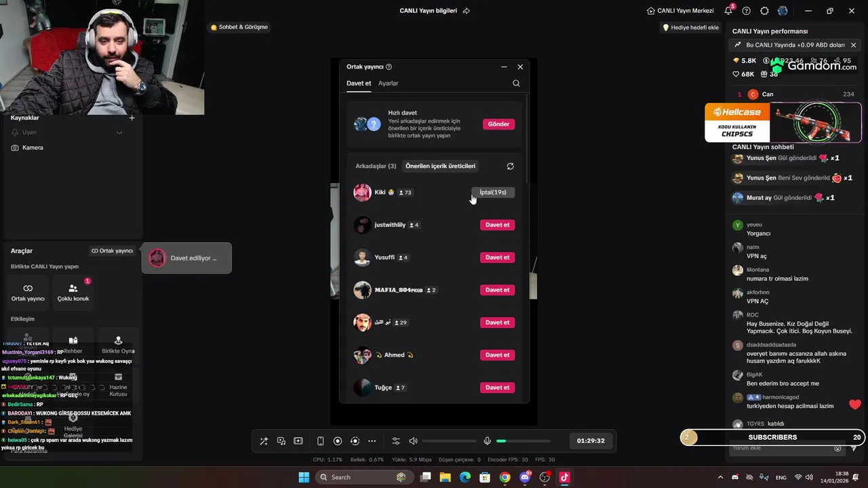Screen dimensions: 868x488
Task: Click the 01:29:32 stream timer
Action: (x=591, y=441)
